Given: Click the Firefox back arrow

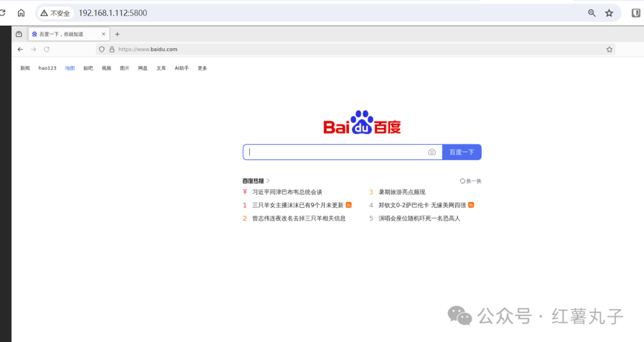Looking at the screenshot, I should (20, 49).
